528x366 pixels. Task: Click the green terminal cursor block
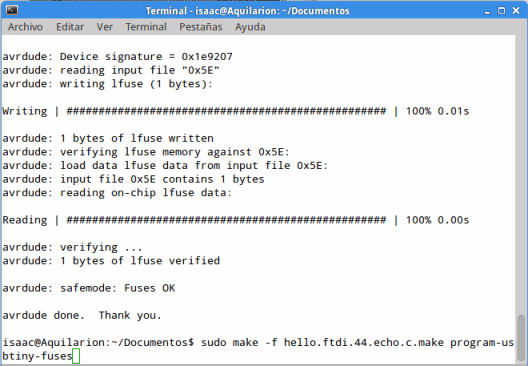tap(76, 356)
